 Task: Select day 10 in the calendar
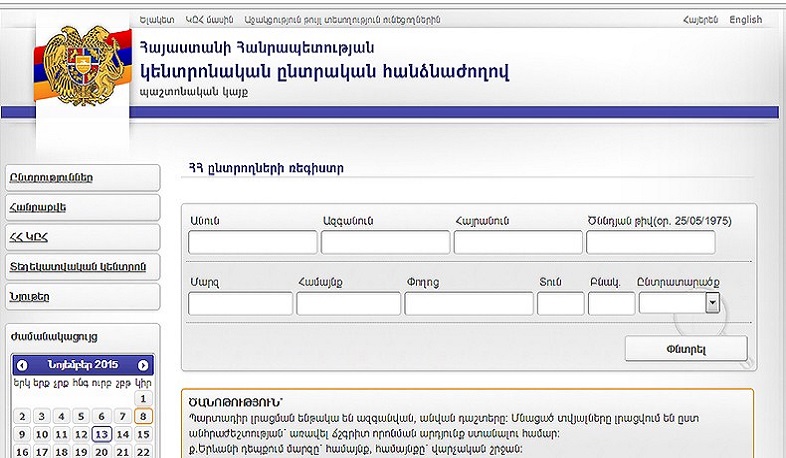coord(42,434)
